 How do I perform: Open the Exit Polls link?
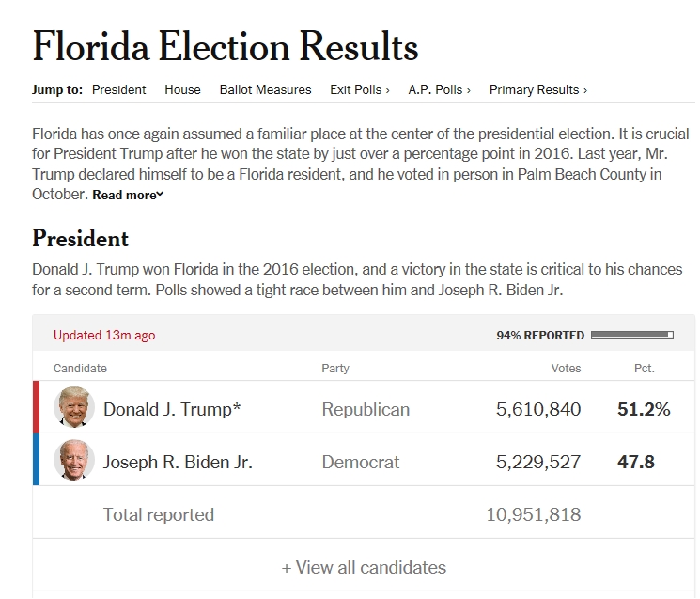coord(360,89)
